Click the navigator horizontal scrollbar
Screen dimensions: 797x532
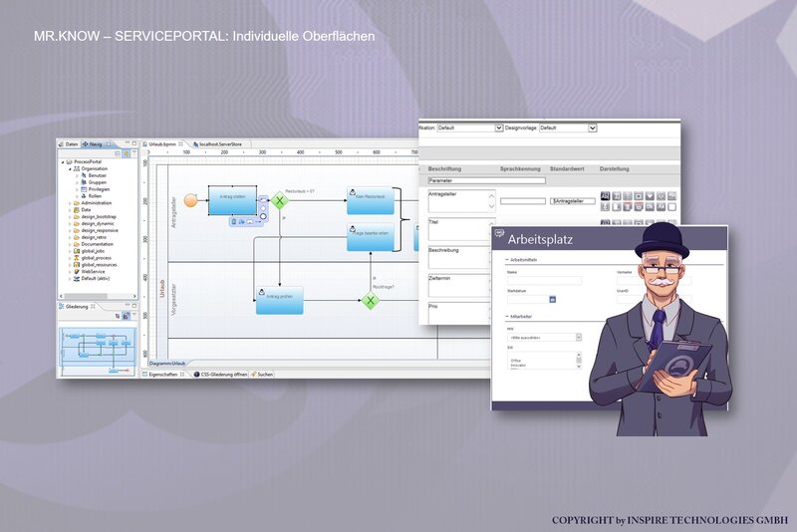tap(86, 296)
